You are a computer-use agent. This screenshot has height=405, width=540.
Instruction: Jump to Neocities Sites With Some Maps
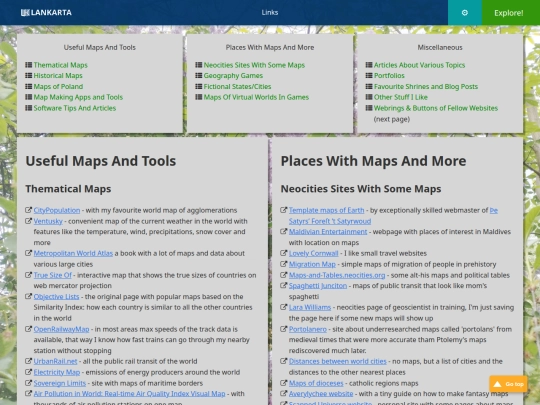254,65
